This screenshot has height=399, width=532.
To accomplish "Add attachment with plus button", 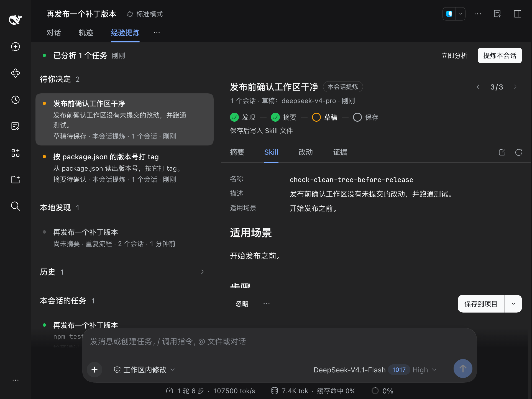I will [x=94, y=370].
